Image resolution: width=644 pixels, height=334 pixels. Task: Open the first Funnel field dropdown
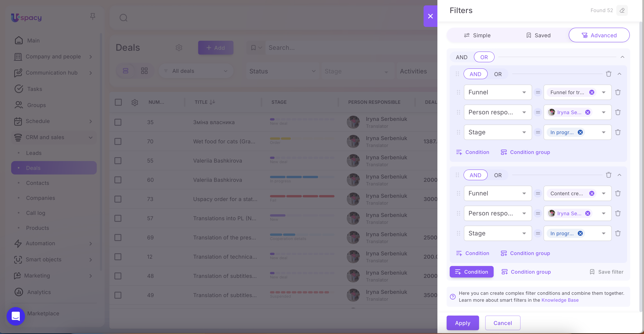point(497,92)
